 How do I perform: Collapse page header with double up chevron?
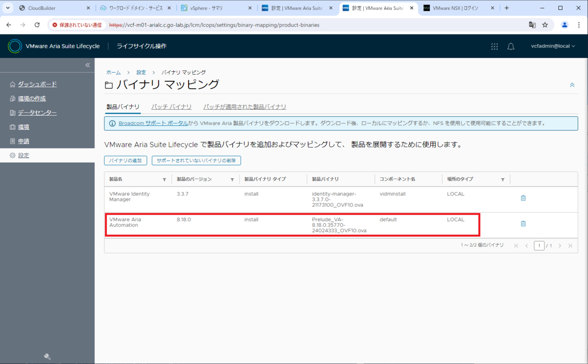[x=572, y=85]
